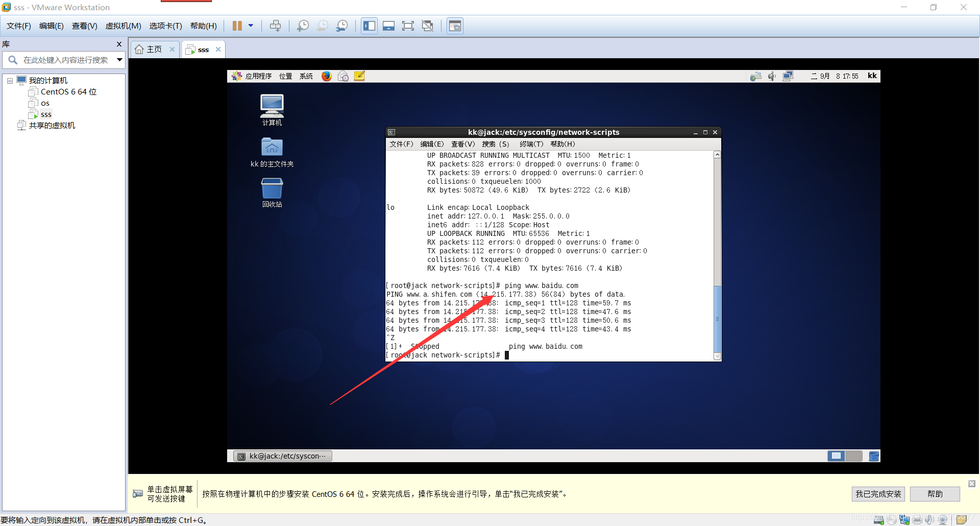This screenshot has height=526, width=980.
Task: Open terminal 帮助(H) menu
Action: (562, 144)
